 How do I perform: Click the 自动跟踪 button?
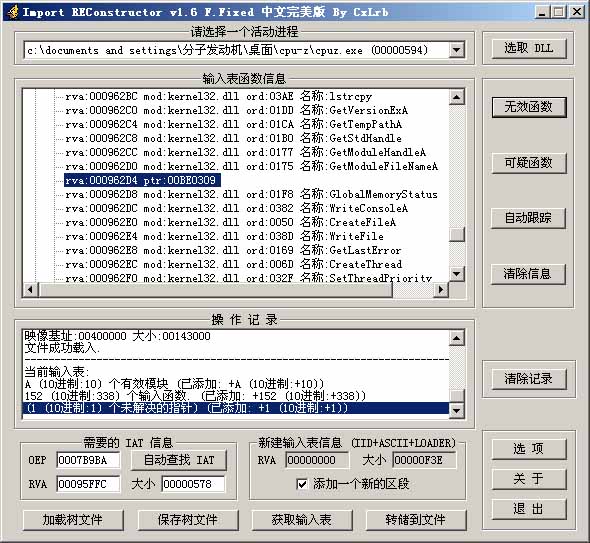point(529,218)
